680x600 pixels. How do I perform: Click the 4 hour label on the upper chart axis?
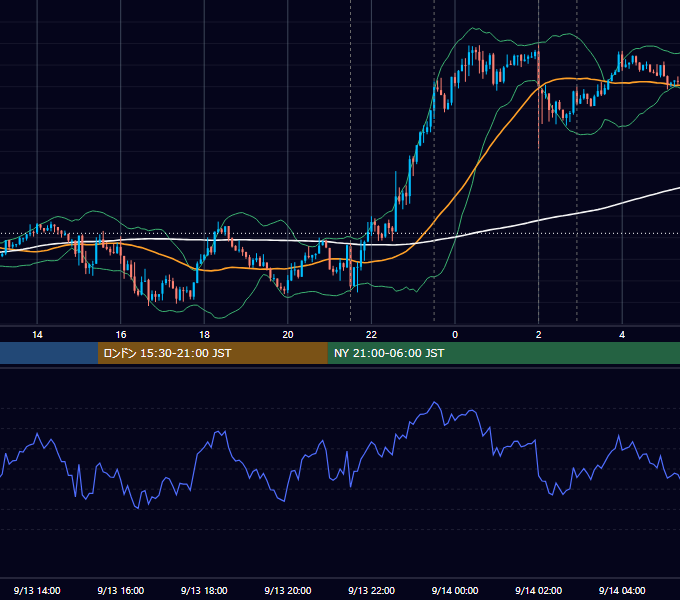[x=622, y=335]
